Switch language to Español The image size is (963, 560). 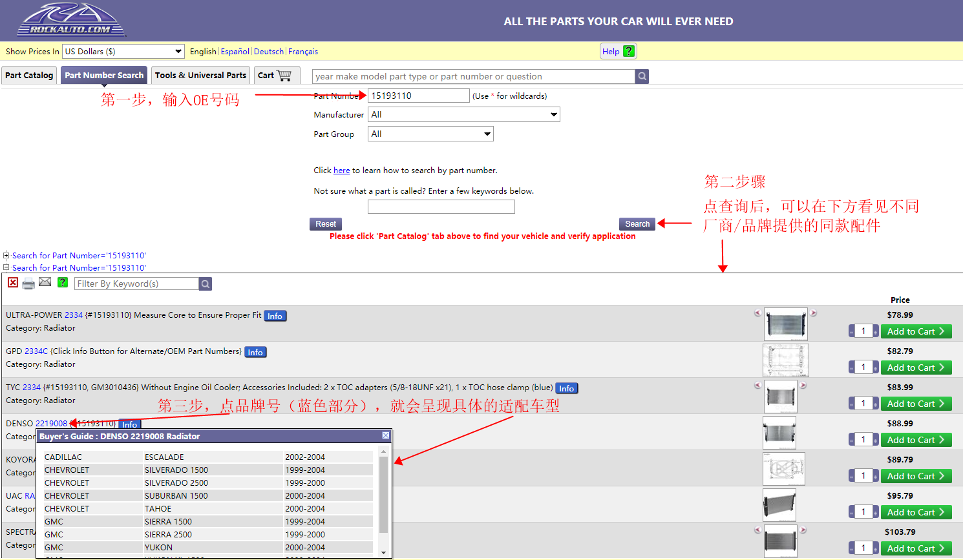pyautogui.click(x=235, y=51)
